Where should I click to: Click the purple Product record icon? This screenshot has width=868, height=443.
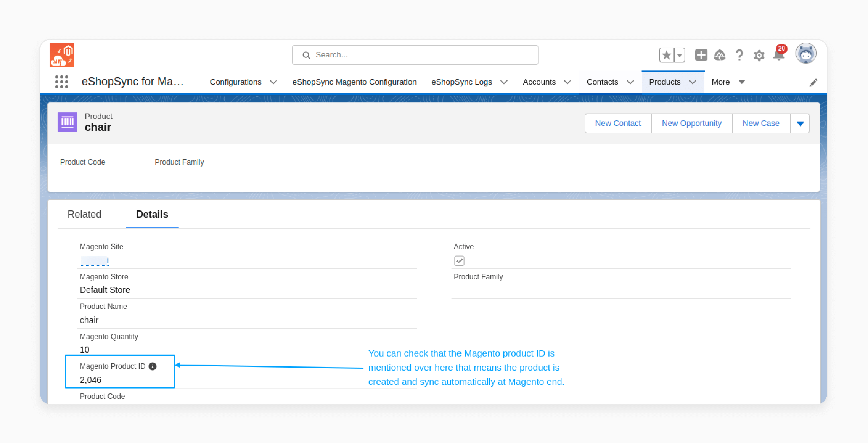tap(67, 122)
